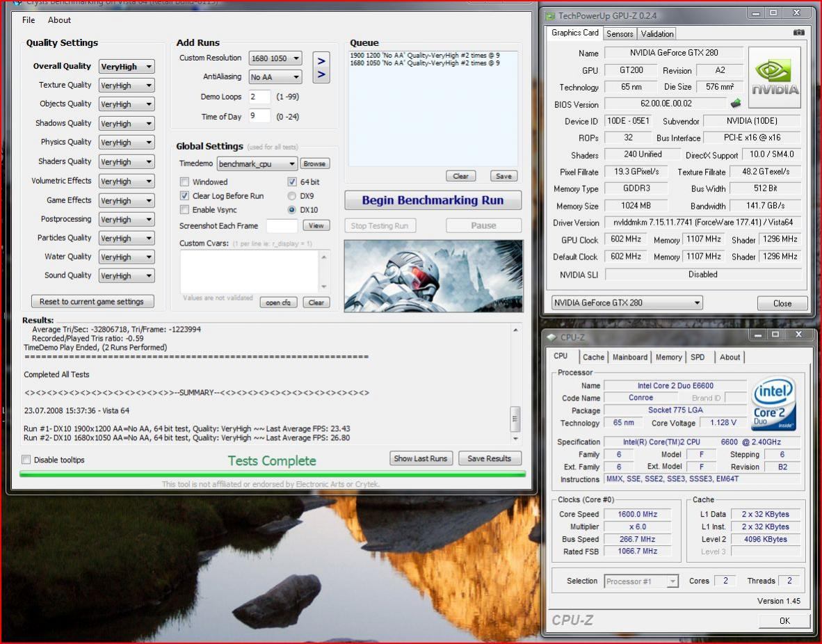The image size is (822, 644).
Task: Open the GPU selector dropdown in GPU-Z
Action: (x=627, y=303)
